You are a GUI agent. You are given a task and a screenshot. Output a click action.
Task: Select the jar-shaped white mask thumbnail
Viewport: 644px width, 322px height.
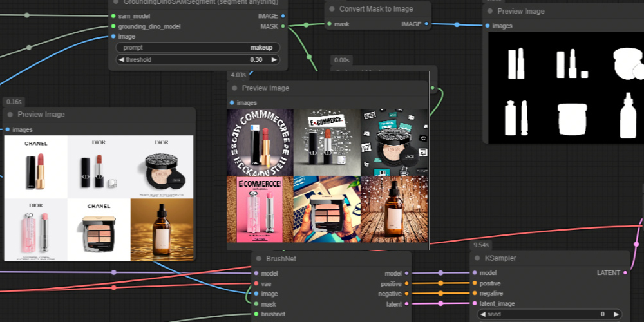(x=572, y=119)
